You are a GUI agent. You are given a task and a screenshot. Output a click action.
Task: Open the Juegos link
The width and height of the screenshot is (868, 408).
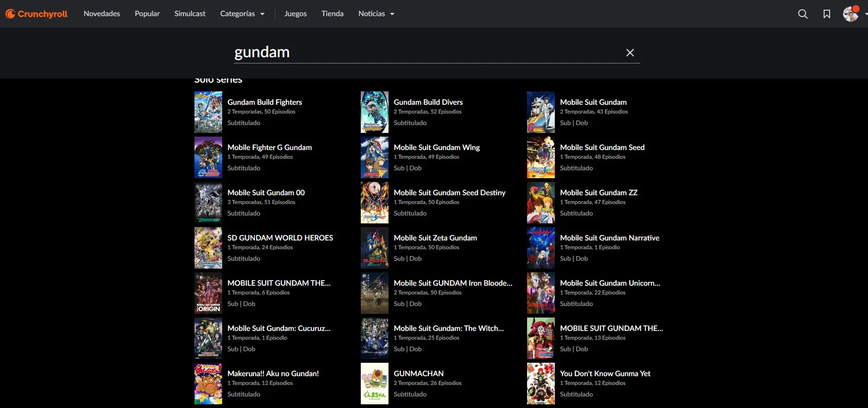pos(296,14)
